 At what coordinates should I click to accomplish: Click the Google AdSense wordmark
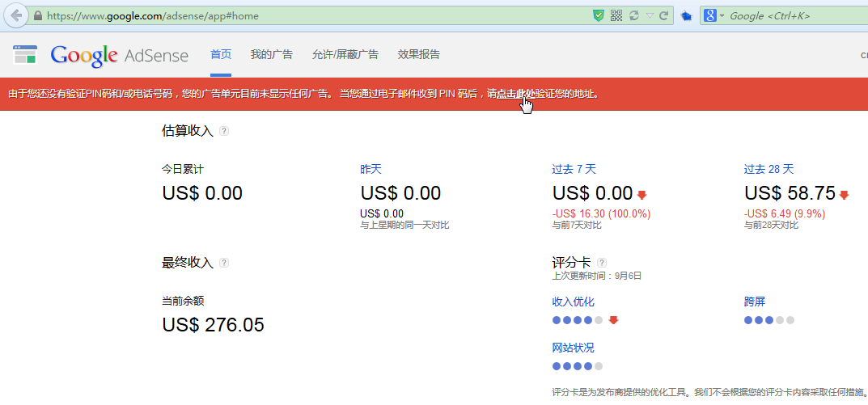point(120,55)
